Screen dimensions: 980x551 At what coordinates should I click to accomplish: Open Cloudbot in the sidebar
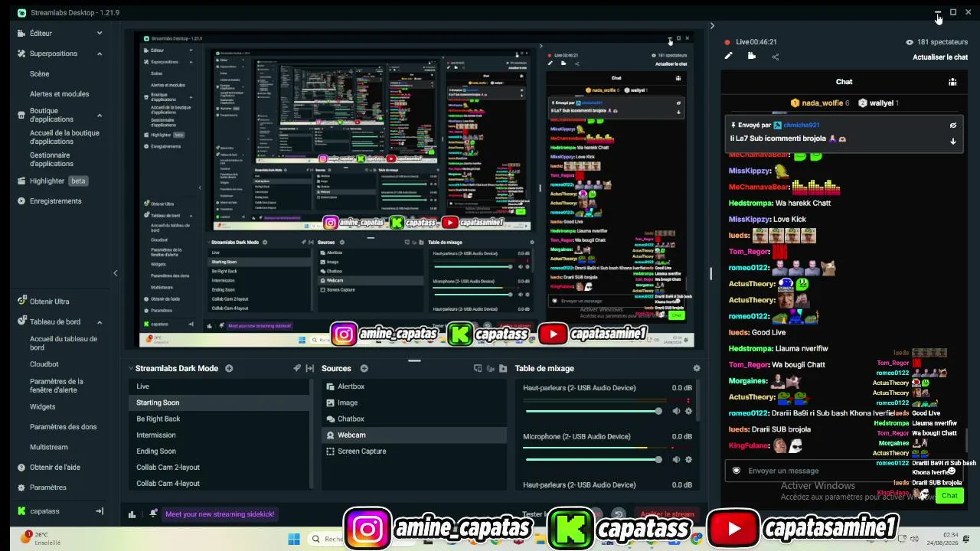pos(44,364)
